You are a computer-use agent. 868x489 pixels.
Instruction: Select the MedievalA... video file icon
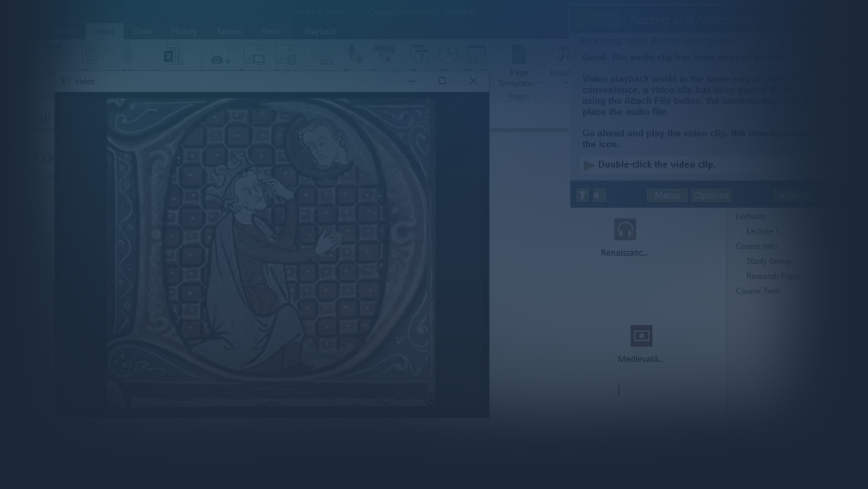pos(641,336)
